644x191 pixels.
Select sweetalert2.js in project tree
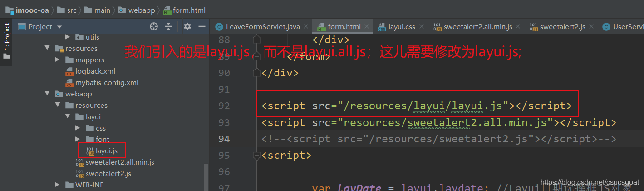[x=108, y=173]
